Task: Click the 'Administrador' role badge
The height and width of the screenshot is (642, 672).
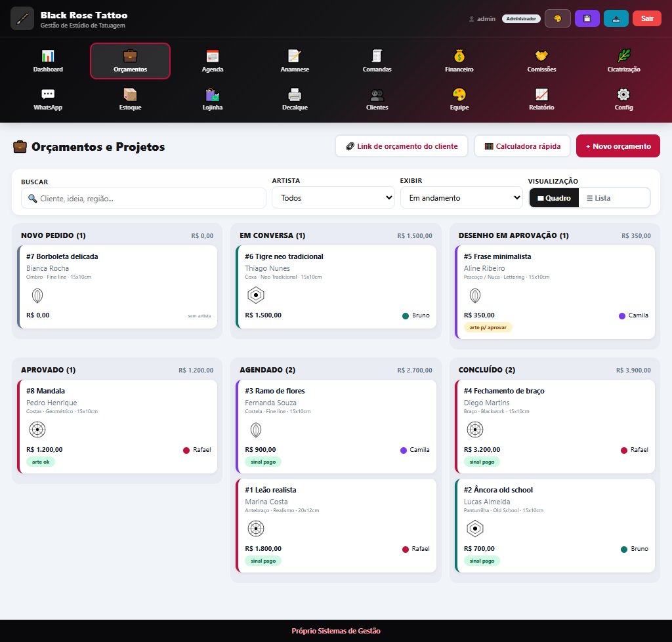Action: click(521, 19)
